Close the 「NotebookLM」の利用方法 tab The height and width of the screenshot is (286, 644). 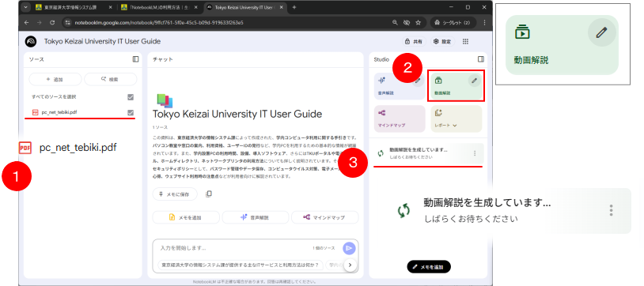(x=195, y=7)
